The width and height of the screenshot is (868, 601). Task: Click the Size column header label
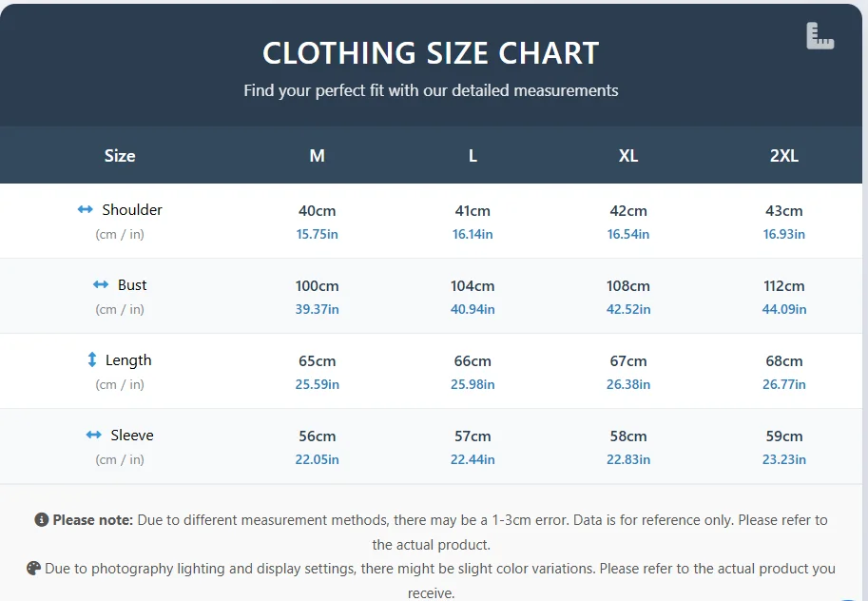[x=120, y=156]
